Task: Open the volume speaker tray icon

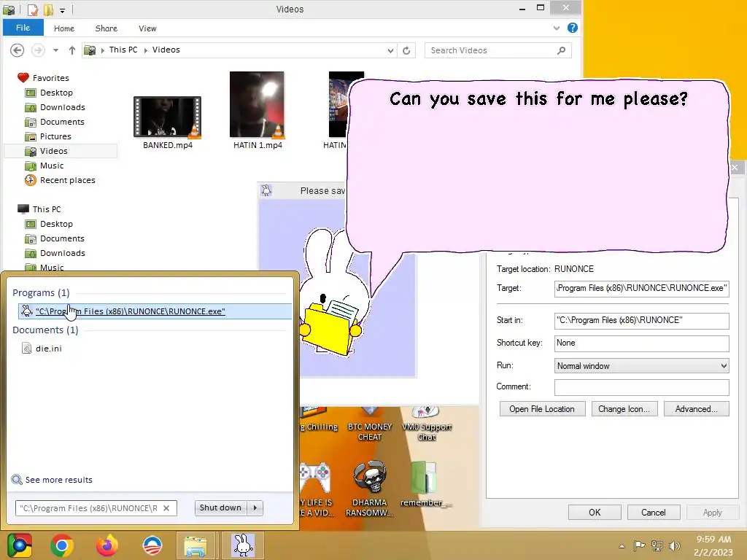Action: click(x=674, y=546)
